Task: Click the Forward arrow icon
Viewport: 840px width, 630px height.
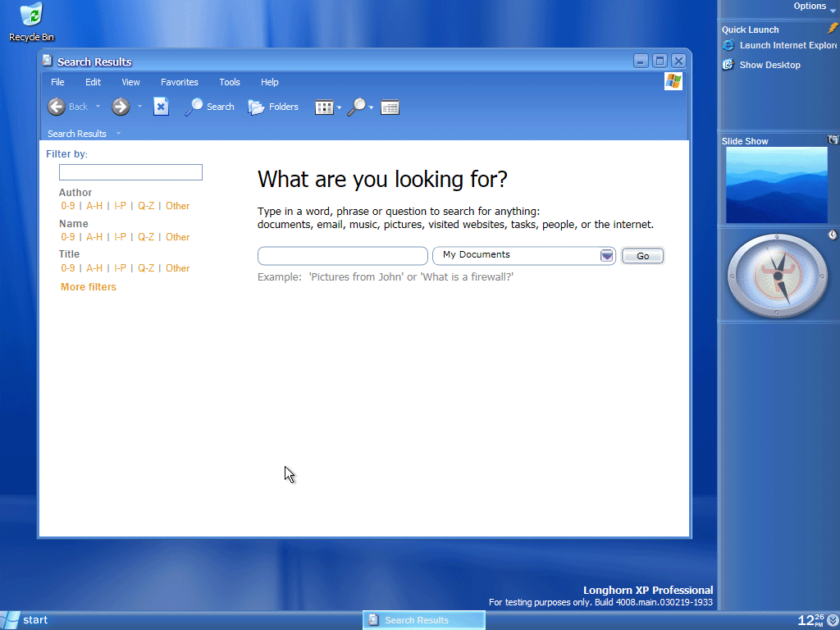Action: [121, 107]
